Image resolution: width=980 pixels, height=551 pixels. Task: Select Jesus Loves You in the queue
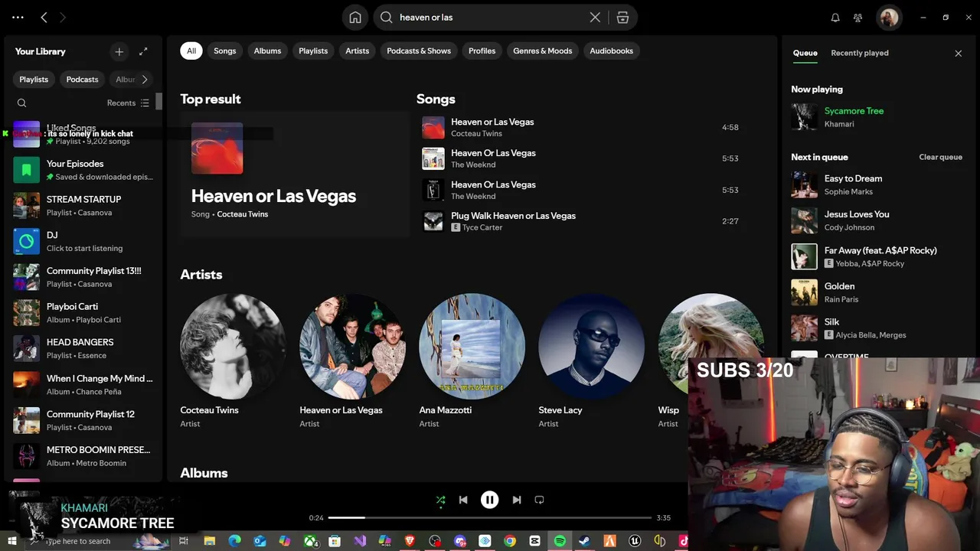[877, 220]
